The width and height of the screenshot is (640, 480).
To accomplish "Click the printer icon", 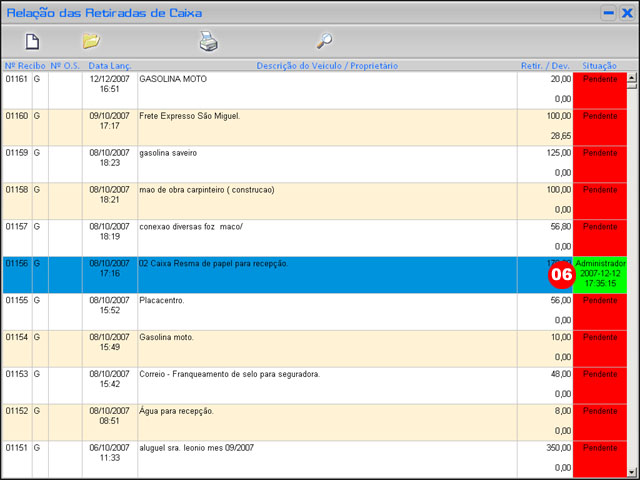I will click(x=208, y=42).
